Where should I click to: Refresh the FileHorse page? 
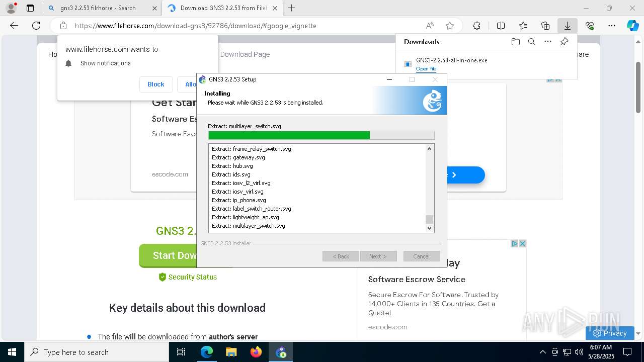(x=36, y=26)
